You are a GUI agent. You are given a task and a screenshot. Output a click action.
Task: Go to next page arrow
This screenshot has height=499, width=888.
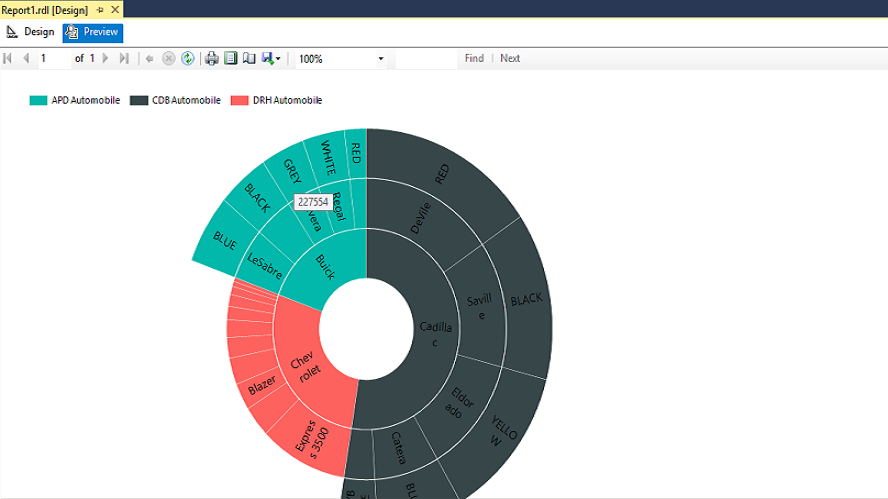[105, 58]
